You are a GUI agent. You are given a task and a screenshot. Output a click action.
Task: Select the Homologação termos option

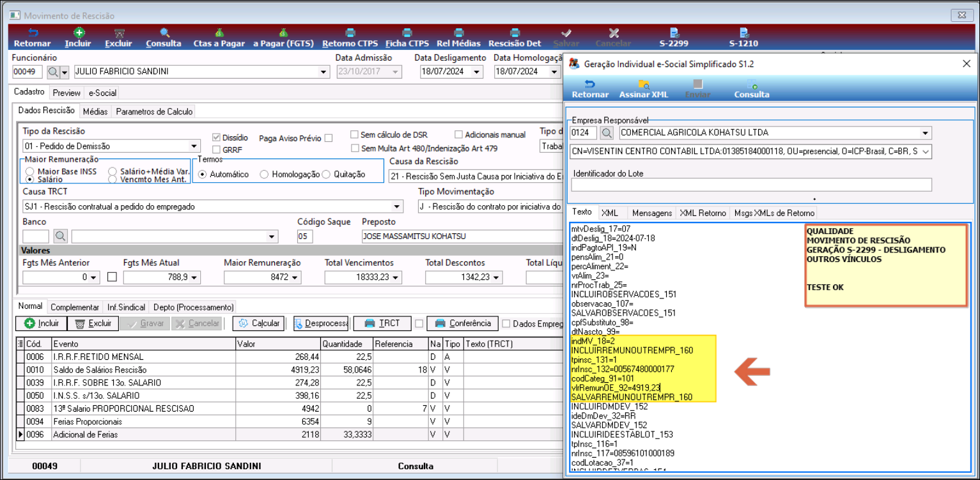click(264, 174)
